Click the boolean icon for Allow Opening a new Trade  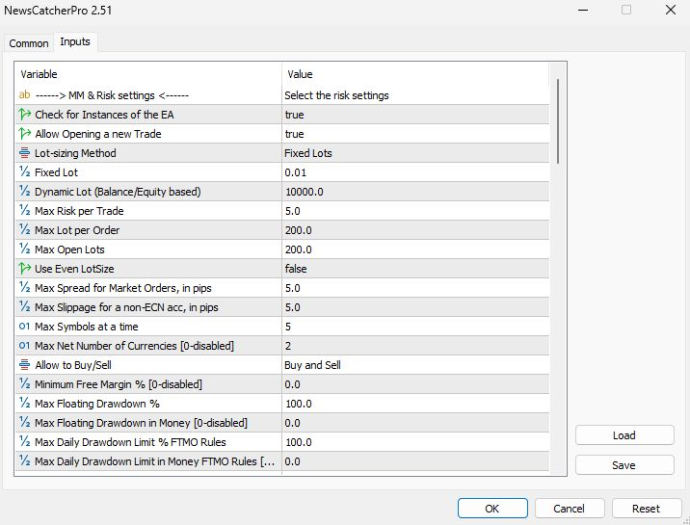(x=25, y=134)
